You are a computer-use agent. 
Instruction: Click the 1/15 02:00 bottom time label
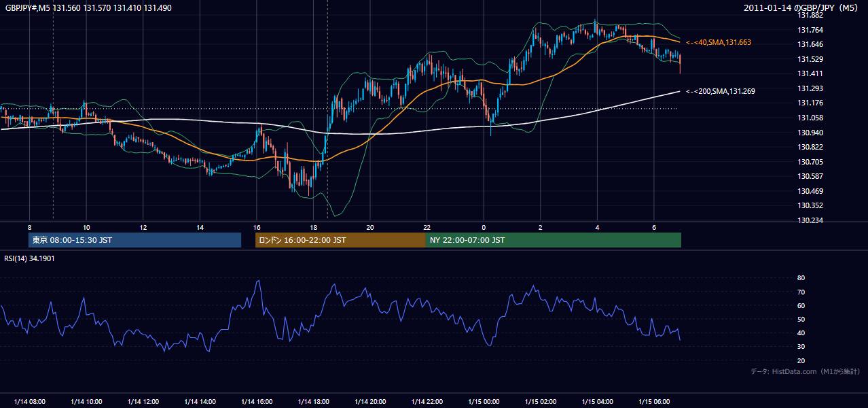click(x=541, y=402)
